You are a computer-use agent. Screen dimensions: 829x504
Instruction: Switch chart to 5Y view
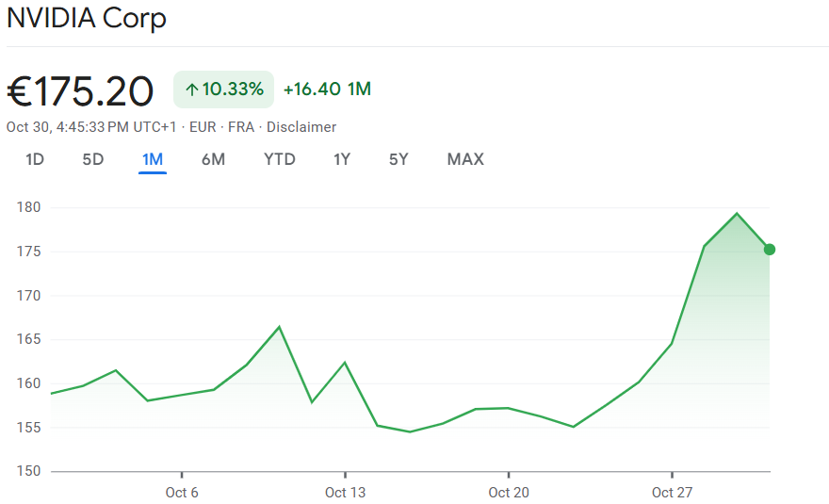[398, 159]
